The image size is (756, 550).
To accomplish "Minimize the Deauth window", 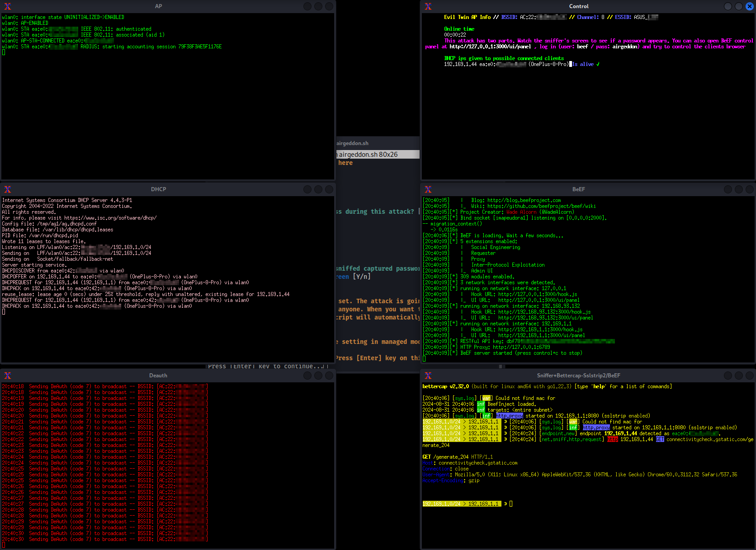I will tap(307, 376).
